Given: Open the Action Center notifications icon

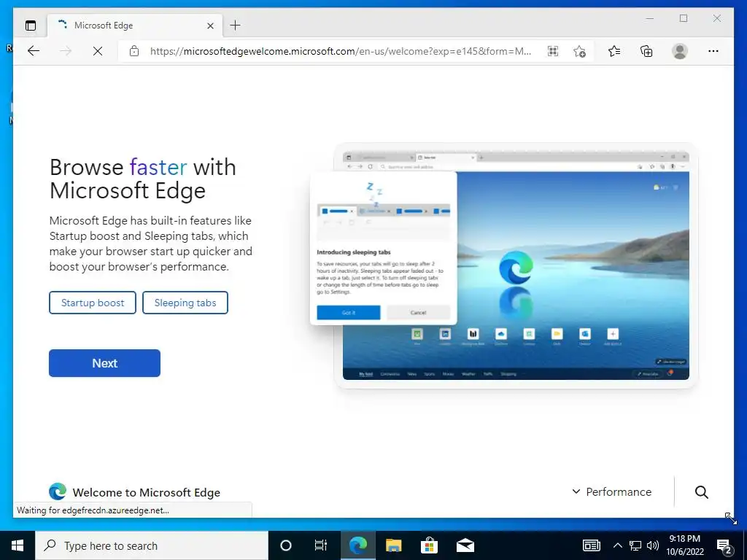Looking at the screenshot, I should tap(724, 545).
